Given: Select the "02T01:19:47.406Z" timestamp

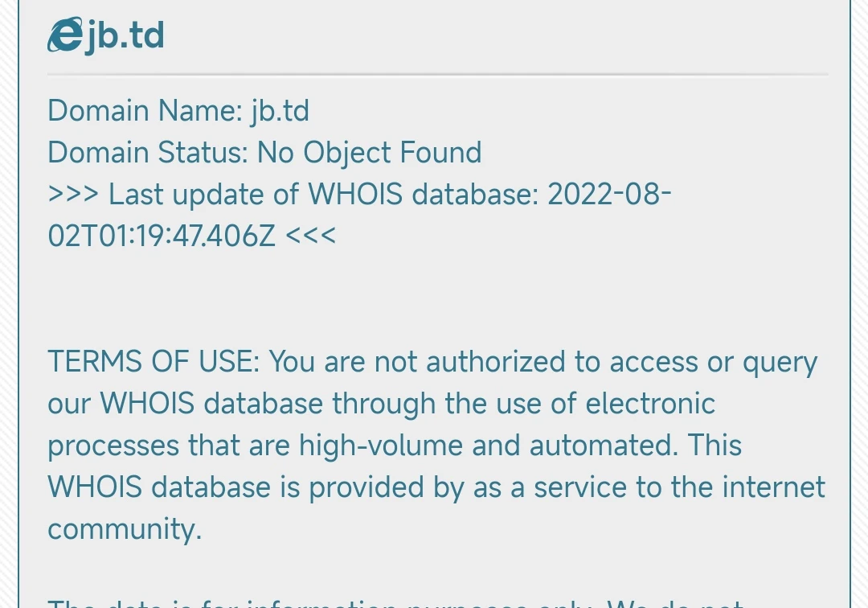Looking at the screenshot, I should [162, 236].
